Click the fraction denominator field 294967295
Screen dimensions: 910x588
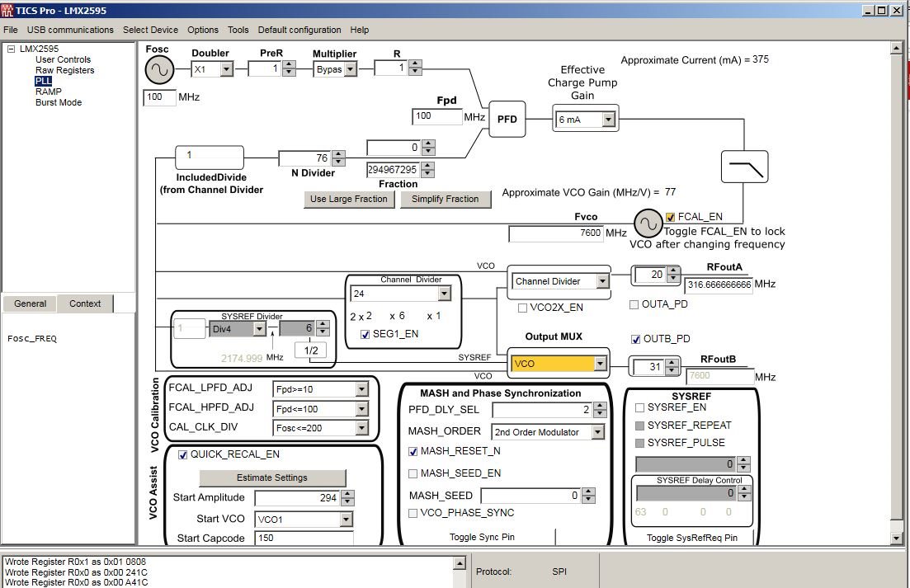(393, 170)
